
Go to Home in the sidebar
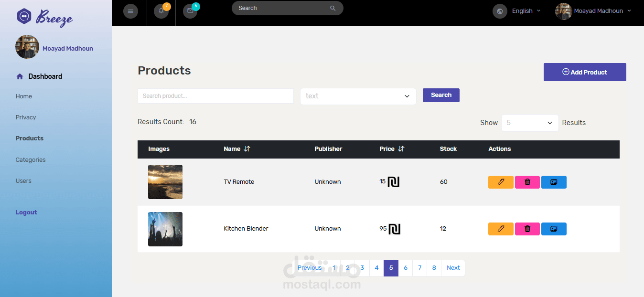24,96
